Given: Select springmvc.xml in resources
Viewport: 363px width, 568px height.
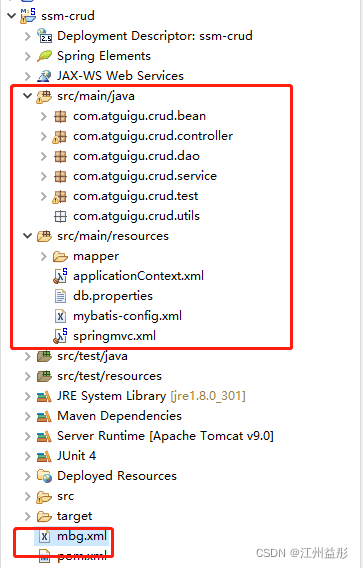Looking at the screenshot, I should (x=114, y=336).
